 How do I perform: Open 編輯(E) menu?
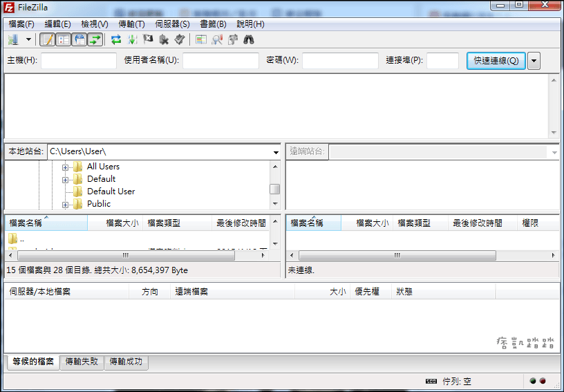[x=57, y=24]
